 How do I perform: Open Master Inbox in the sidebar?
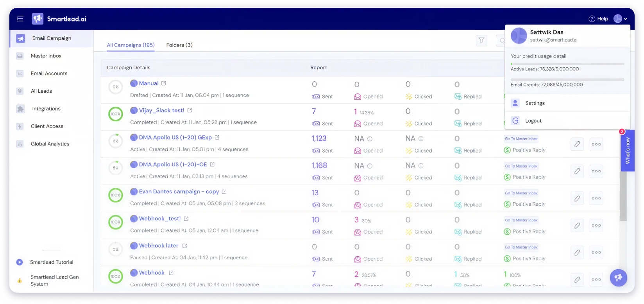[x=46, y=56]
